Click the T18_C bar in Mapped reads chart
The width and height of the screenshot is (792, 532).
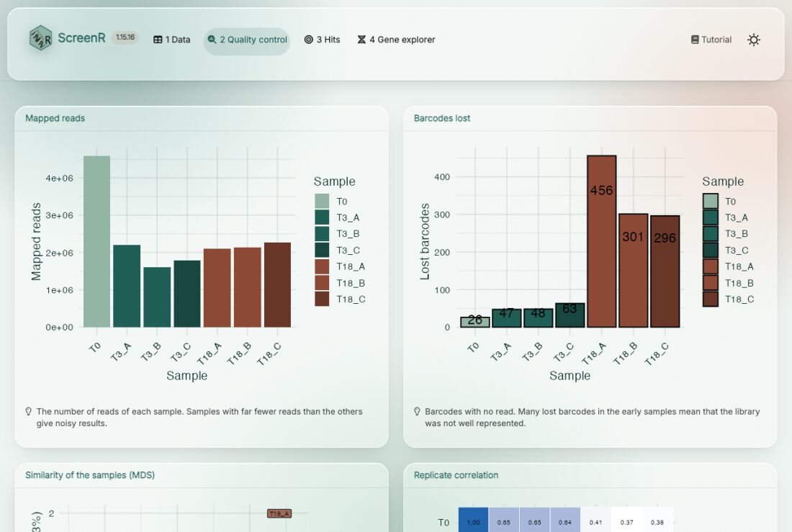coord(277,285)
